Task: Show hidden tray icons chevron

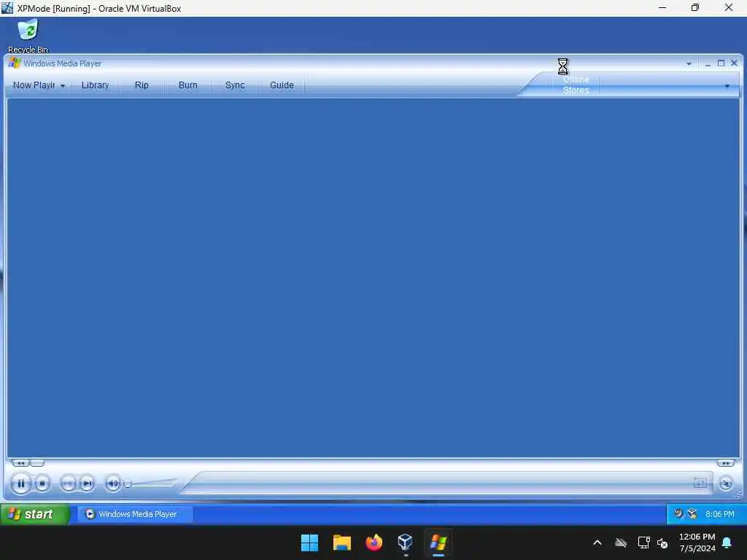Action: 597,542
